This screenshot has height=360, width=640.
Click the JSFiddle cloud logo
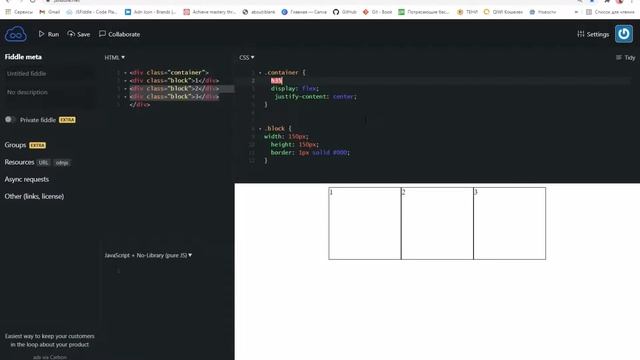coord(16,34)
